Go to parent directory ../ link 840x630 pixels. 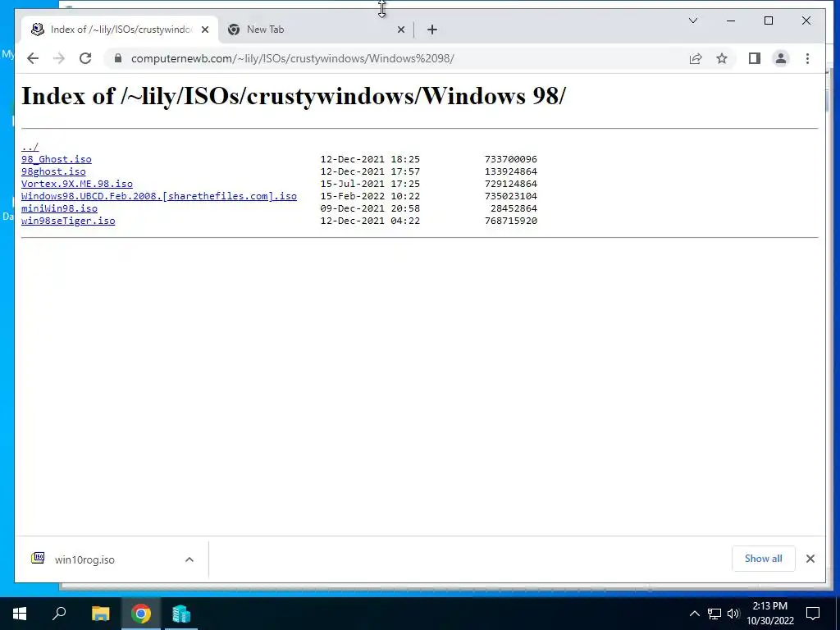tap(30, 147)
